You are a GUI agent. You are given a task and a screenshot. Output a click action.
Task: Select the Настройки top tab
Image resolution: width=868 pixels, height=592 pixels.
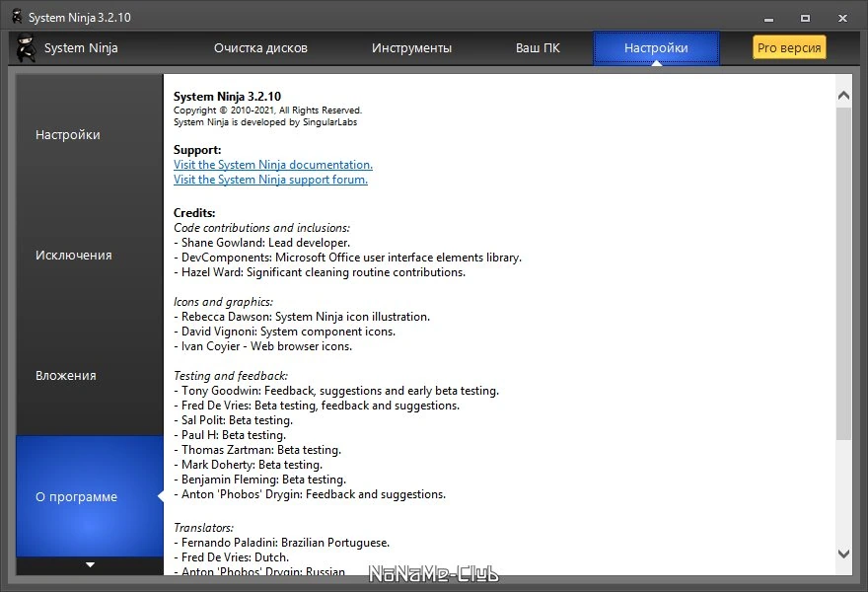(x=656, y=48)
